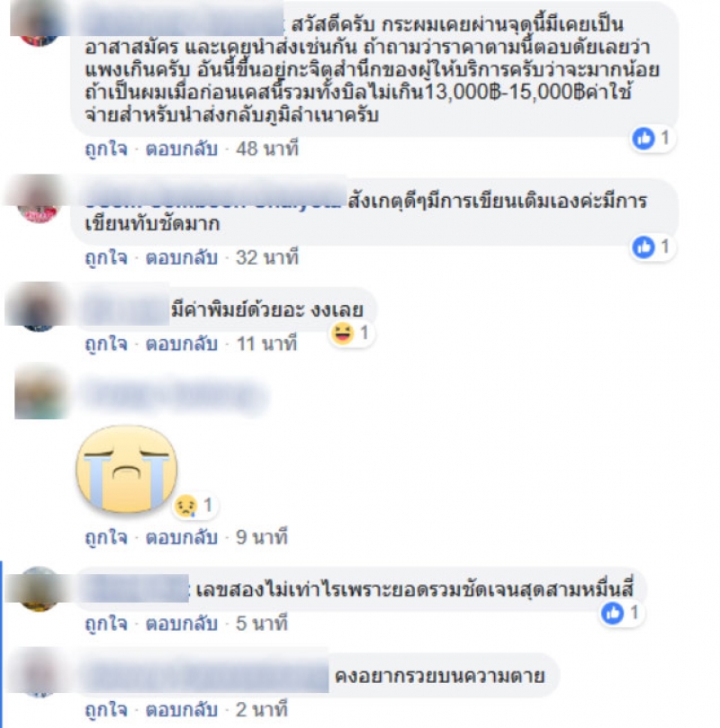
Task: Click the small sad reaction icon beside the crying sticker
Action: [185, 506]
